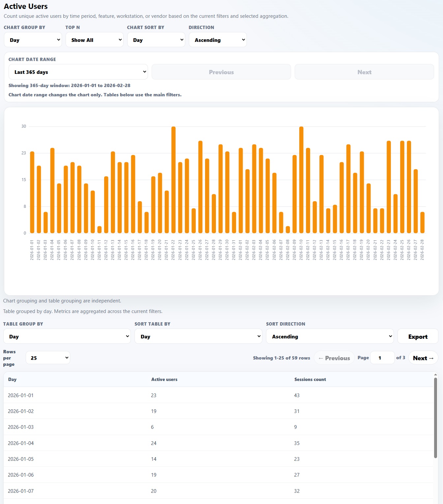Viewport: 443px width, 504px height.
Task: Open the Chart Group By dropdown
Action: [x=33, y=40]
